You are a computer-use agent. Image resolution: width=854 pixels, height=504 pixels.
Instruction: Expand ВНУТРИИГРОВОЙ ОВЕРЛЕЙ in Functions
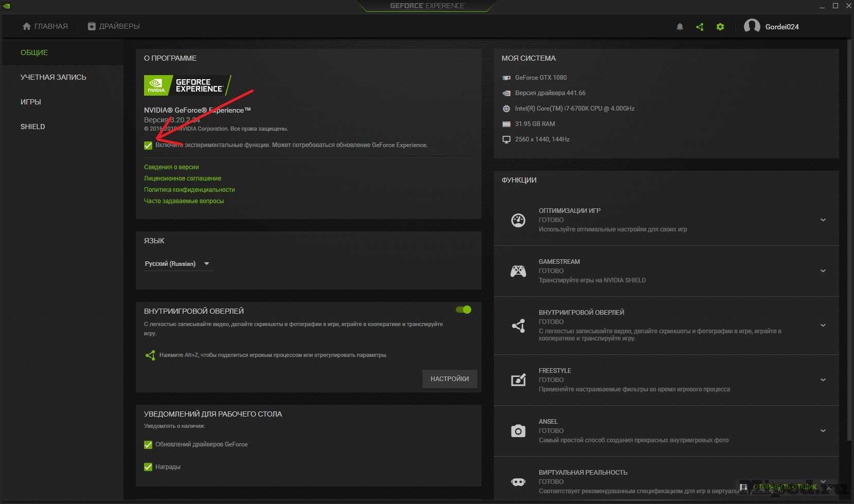pos(823,326)
